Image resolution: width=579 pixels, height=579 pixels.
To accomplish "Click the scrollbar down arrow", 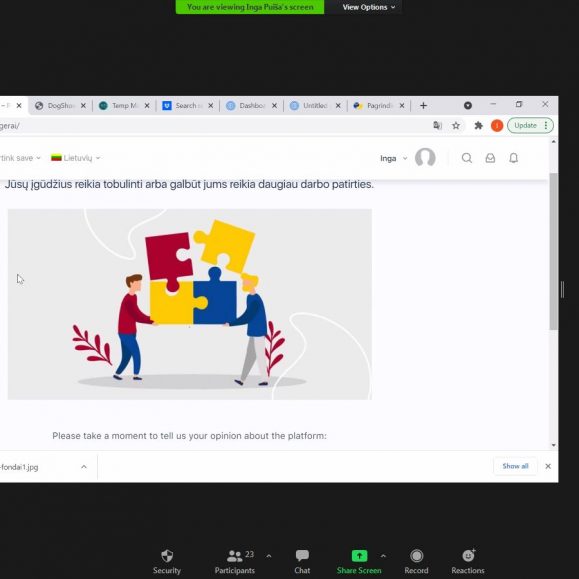I will [x=554, y=445].
